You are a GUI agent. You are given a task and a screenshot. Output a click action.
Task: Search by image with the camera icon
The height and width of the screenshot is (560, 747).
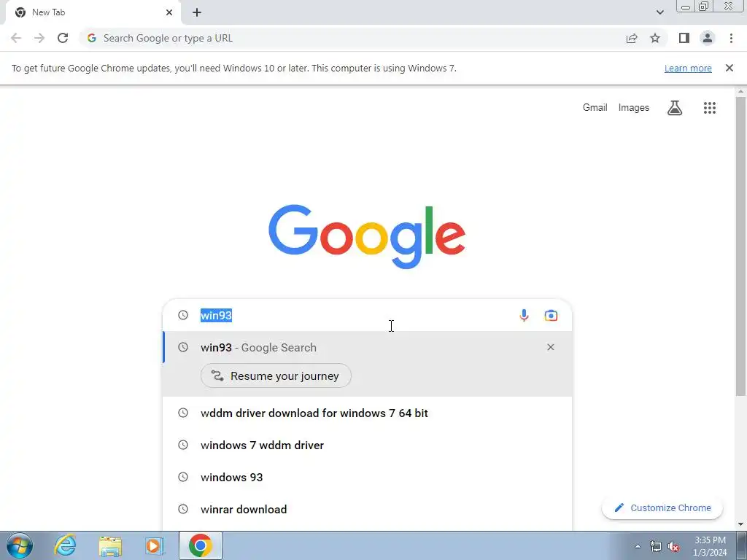(x=551, y=315)
